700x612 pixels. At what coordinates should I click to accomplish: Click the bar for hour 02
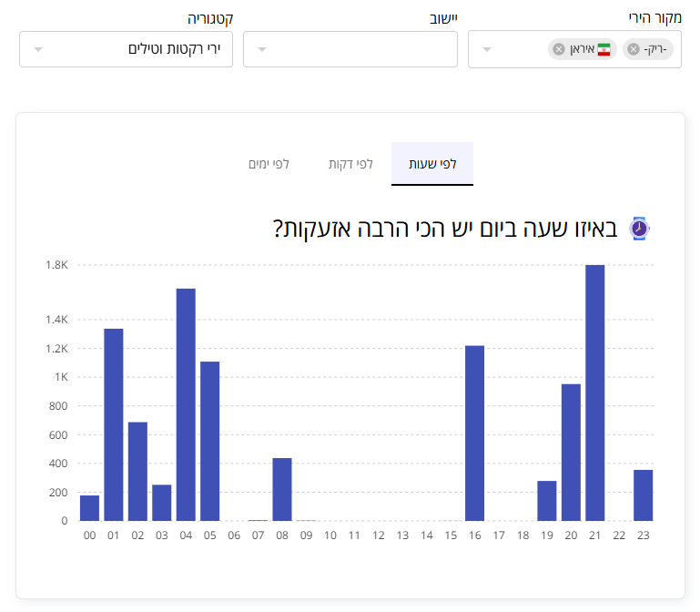click(x=137, y=471)
